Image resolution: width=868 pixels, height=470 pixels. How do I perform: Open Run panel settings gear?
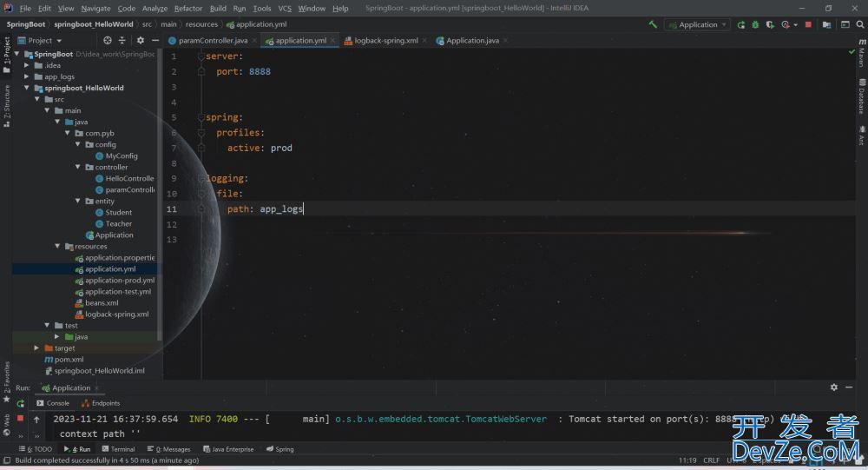(x=833, y=387)
